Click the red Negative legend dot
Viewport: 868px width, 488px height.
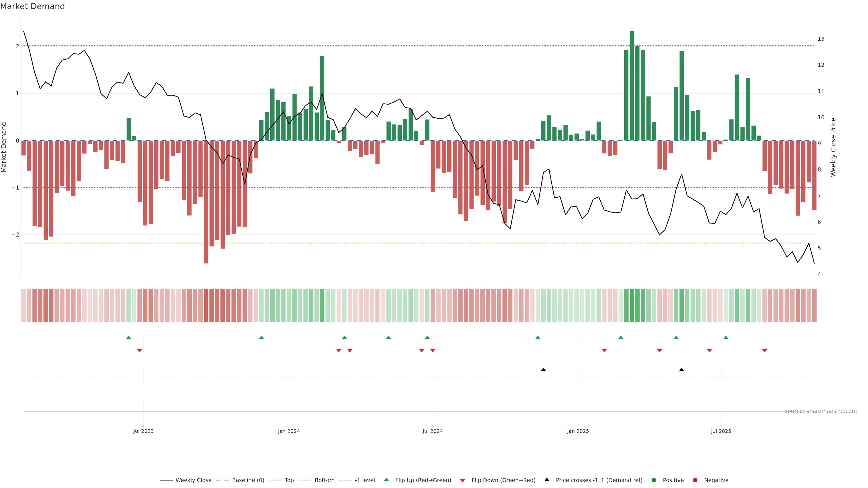pos(695,480)
